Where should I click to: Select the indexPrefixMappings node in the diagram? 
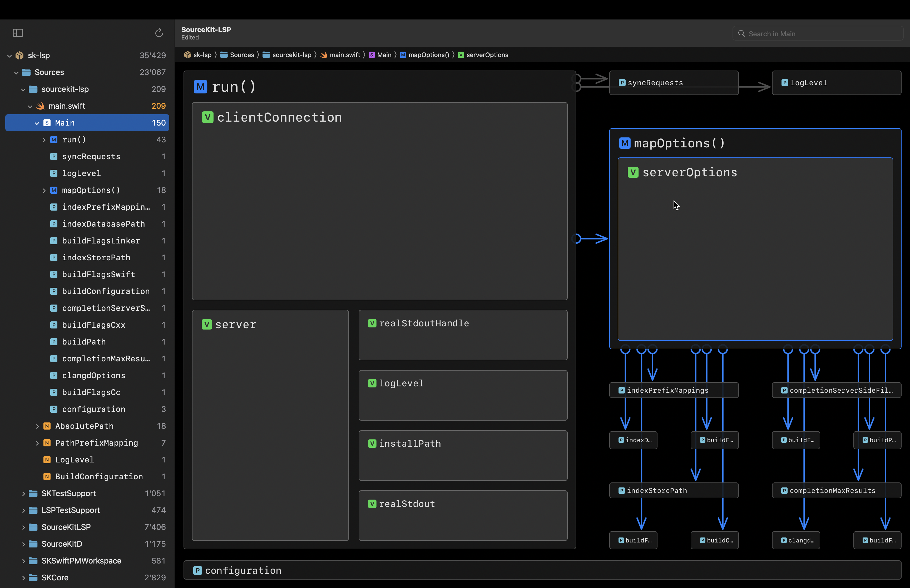tap(674, 390)
